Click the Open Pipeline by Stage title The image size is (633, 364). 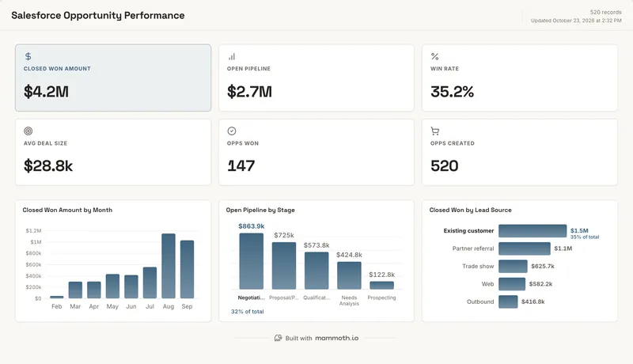[x=260, y=210]
